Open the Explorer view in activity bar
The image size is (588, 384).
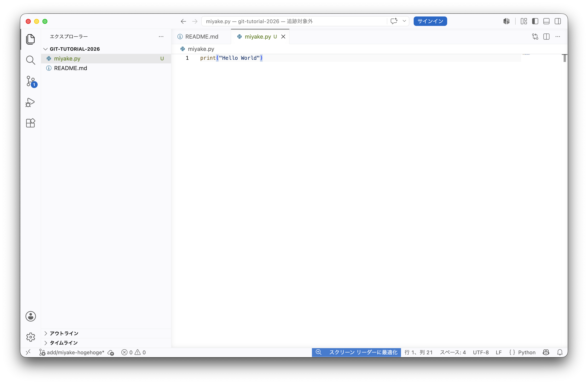pyautogui.click(x=30, y=39)
